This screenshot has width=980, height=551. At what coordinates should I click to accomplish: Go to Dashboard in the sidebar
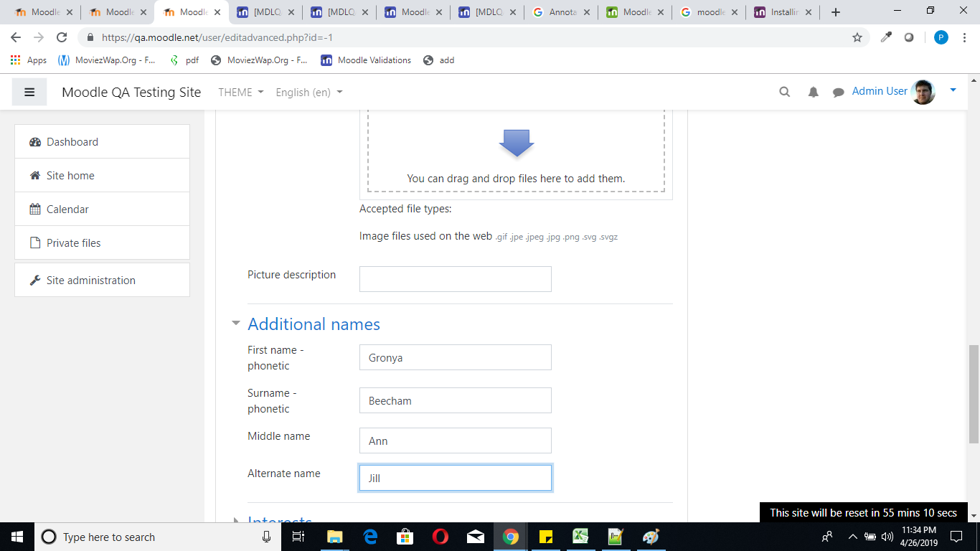coord(102,141)
